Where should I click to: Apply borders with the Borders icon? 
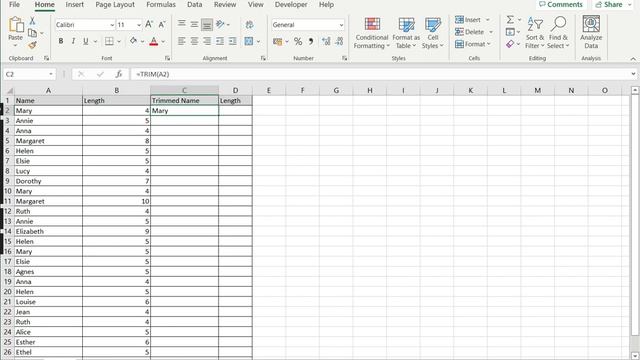pyautogui.click(x=109, y=41)
